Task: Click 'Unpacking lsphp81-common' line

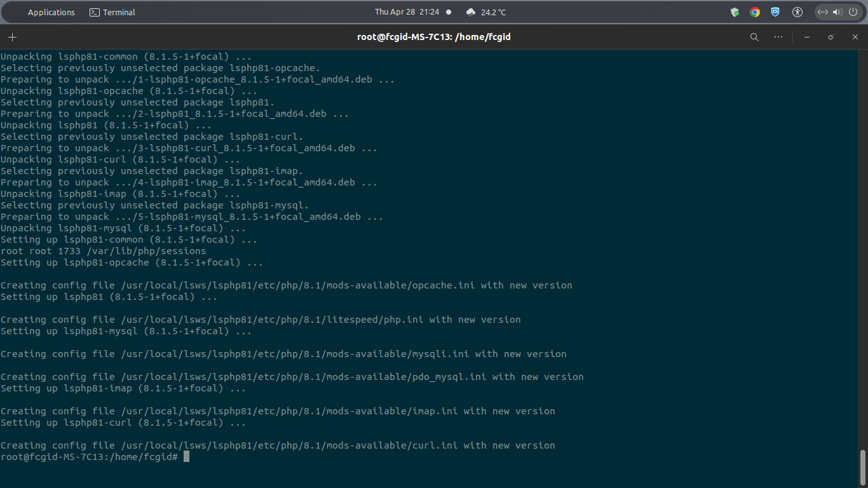Action: click(x=126, y=57)
